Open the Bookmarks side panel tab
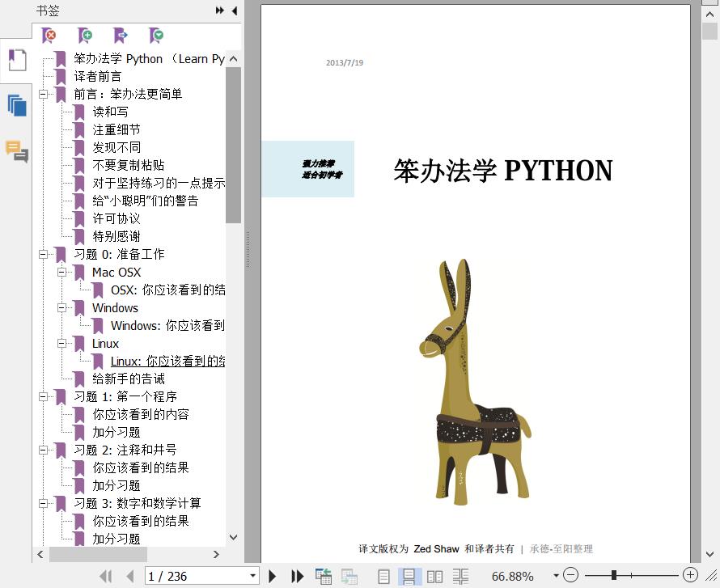 [17, 60]
